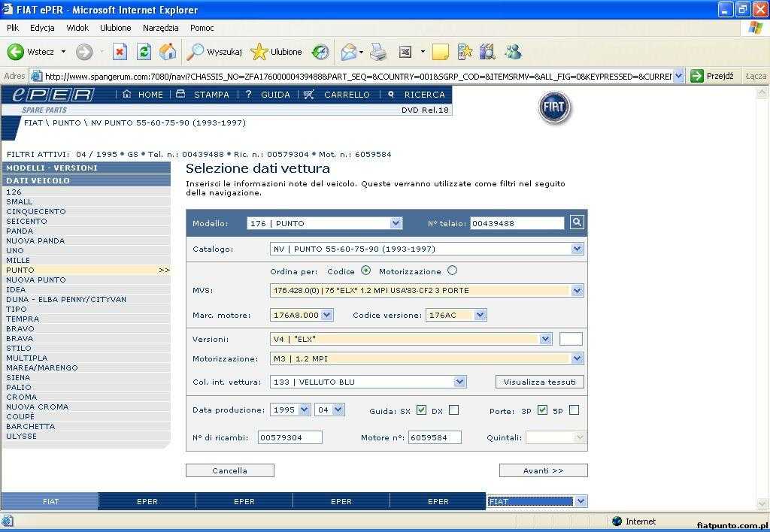Screen dimensions: 770x532
Task: Open the DATI VEICOLO sidebar header
Action: tap(86, 180)
